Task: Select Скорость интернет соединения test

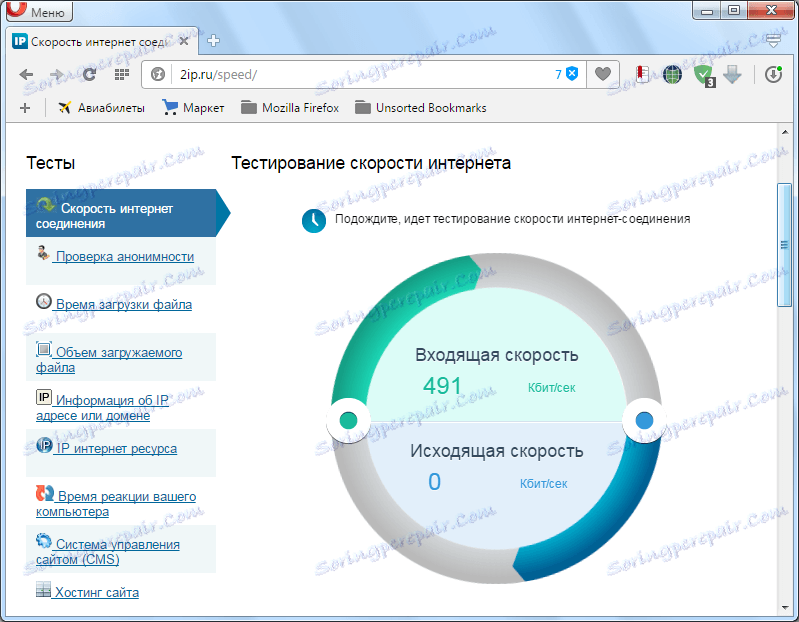Action: coord(121,213)
